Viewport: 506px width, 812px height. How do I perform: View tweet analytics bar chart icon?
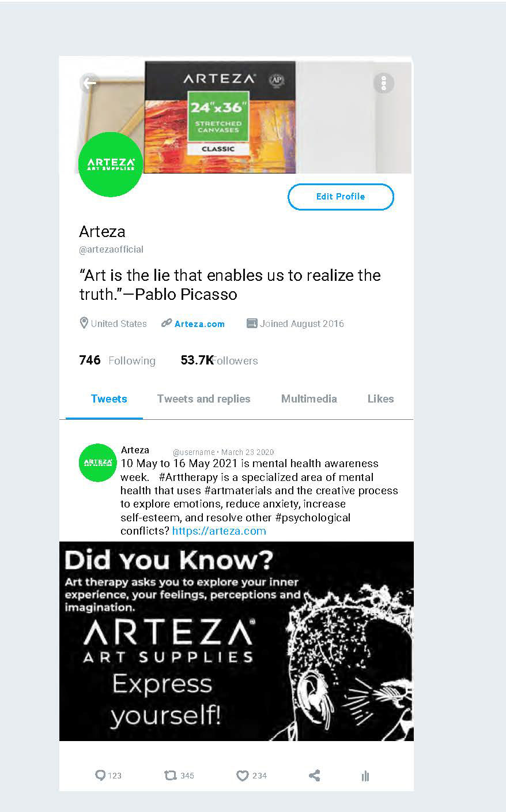coord(365,776)
